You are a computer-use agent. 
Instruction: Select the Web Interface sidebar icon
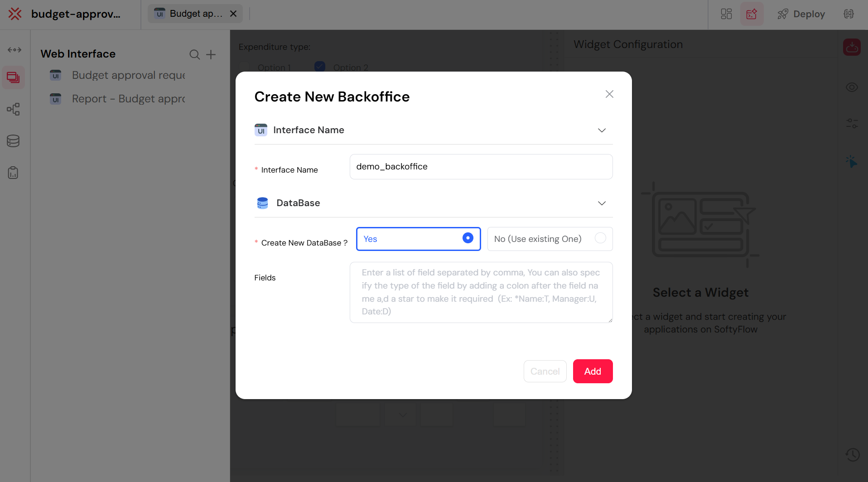[x=13, y=78]
